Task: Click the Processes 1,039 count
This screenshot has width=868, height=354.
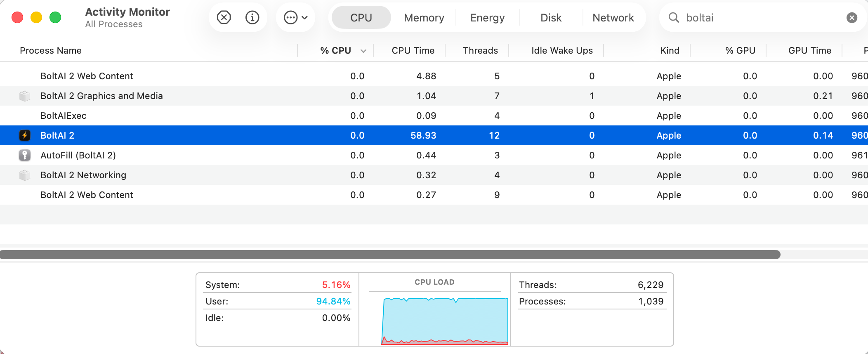Action: tap(651, 301)
